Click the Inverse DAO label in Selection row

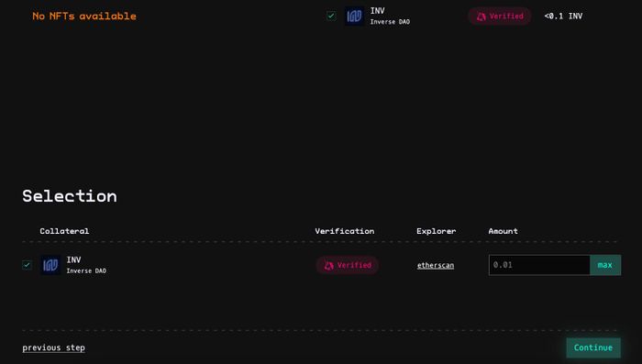click(86, 270)
